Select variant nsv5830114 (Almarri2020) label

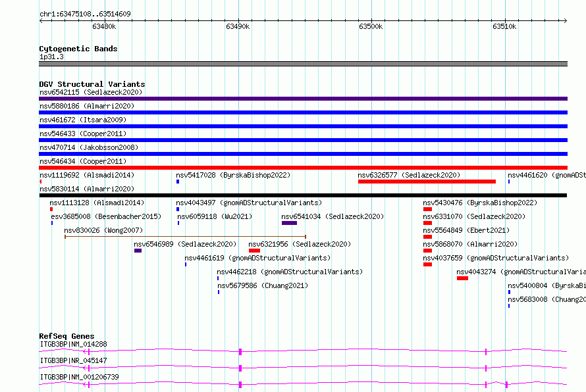click(x=87, y=189)
